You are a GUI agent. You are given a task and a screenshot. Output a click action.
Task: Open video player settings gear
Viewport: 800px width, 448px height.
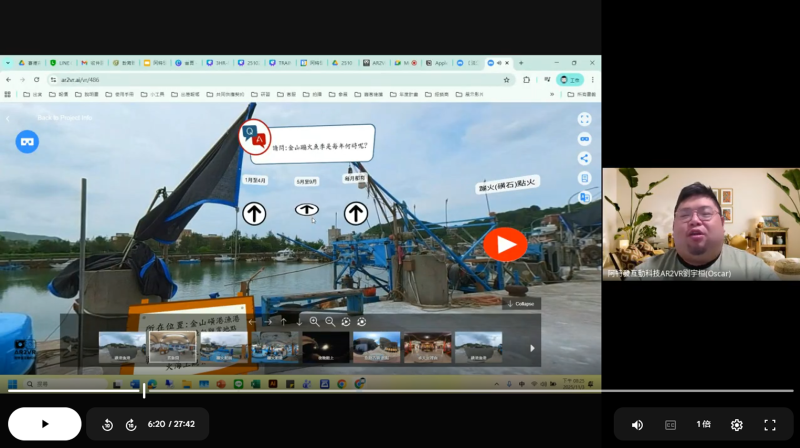[736, 425]
